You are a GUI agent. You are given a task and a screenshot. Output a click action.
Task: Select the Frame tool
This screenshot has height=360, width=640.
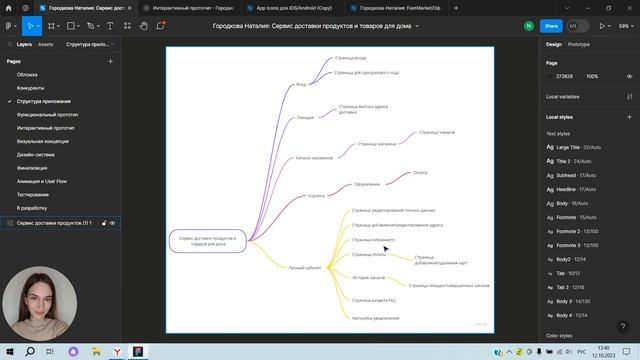tap(51, 26)
